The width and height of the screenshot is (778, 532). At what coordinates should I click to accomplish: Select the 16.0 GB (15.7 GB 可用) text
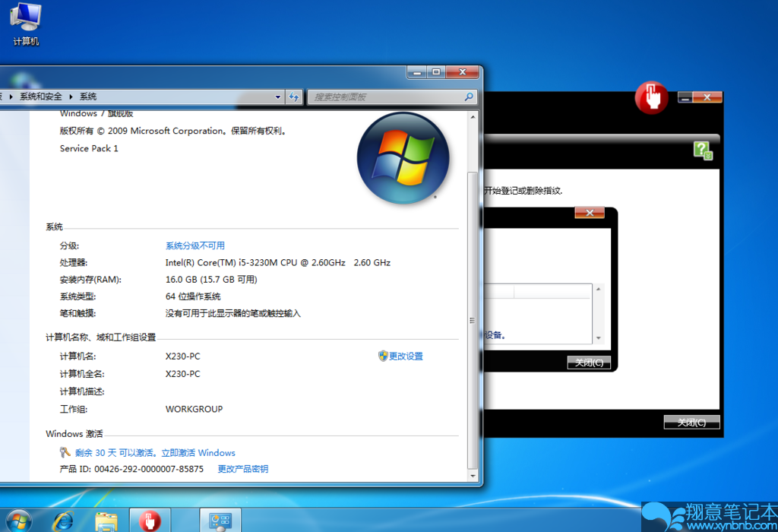pyautogui.click(x=211, y=280)
